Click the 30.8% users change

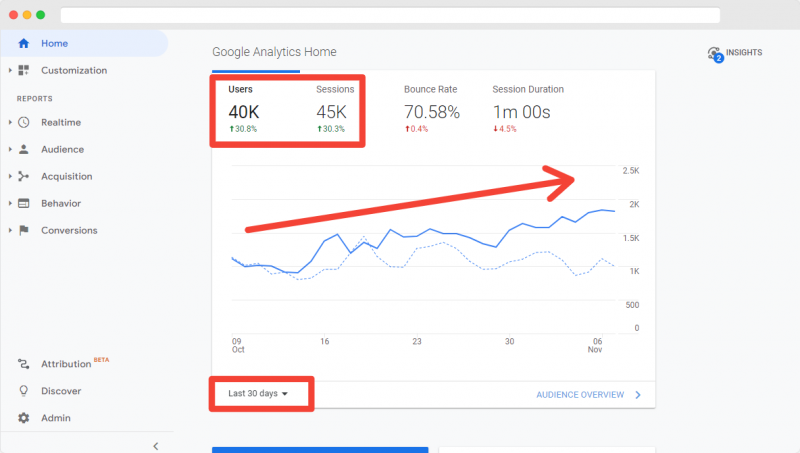coord(243,129)
